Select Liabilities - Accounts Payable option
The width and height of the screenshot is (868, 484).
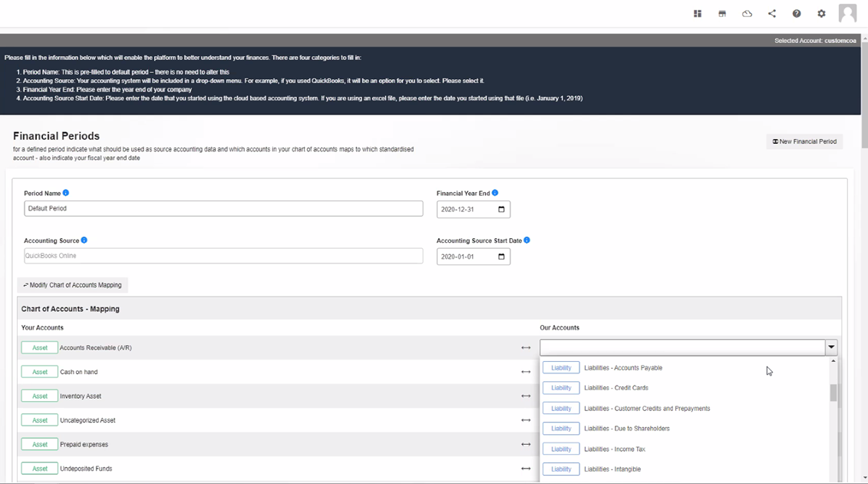point(622,368)
